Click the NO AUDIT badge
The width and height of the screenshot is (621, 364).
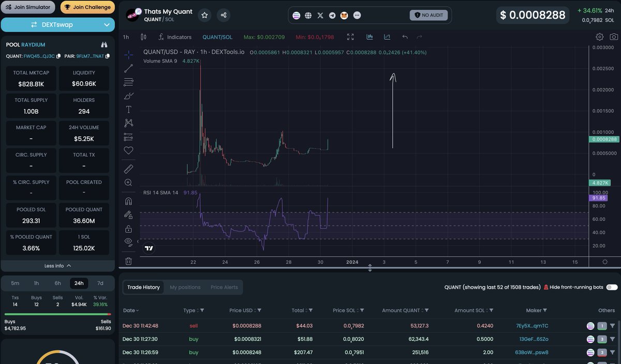(429, 16)
